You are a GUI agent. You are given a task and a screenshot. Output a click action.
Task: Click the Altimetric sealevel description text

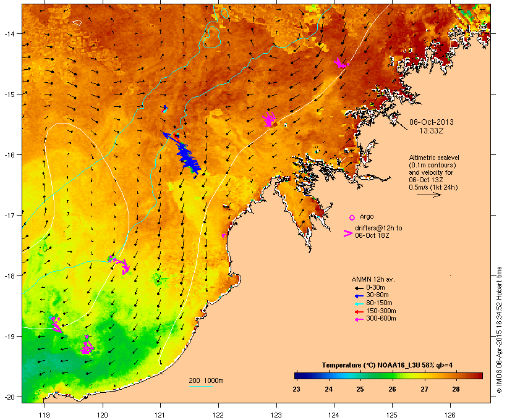point(433,172)
